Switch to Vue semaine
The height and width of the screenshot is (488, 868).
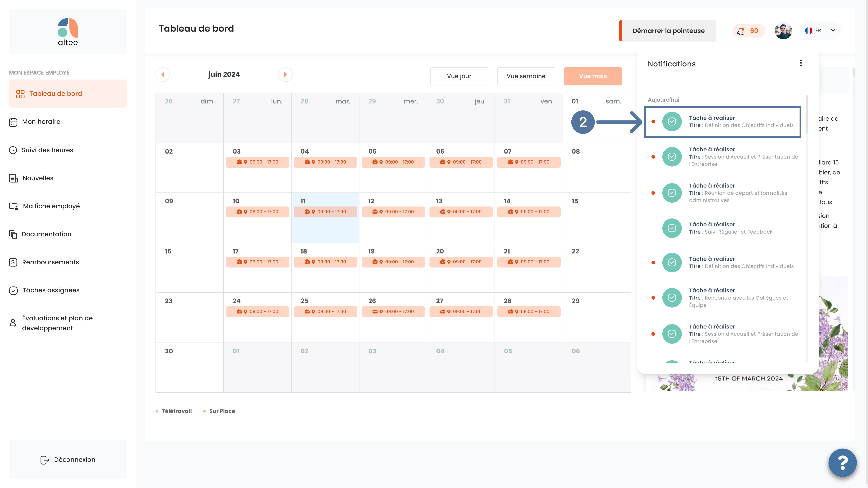526,76
